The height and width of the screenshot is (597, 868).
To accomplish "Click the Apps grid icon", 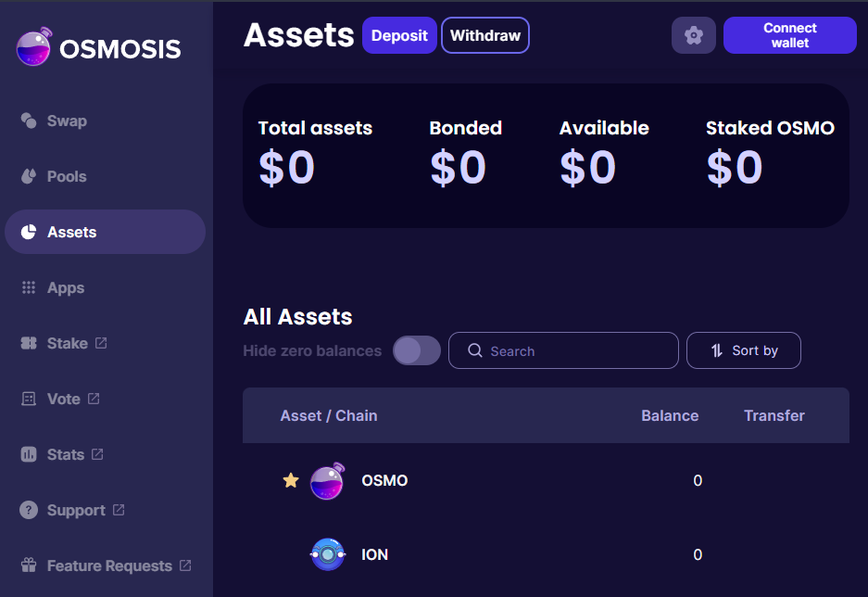I will coord(29,287).
